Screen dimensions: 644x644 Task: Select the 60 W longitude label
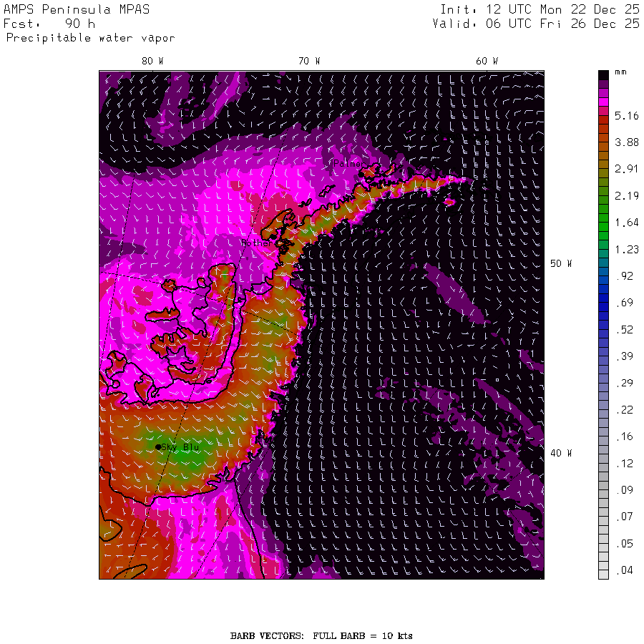[487, 62]
